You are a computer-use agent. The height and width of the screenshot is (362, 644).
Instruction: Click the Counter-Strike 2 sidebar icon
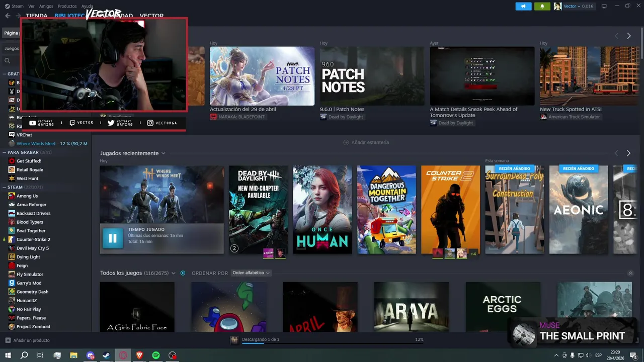(x=12, y=239)
